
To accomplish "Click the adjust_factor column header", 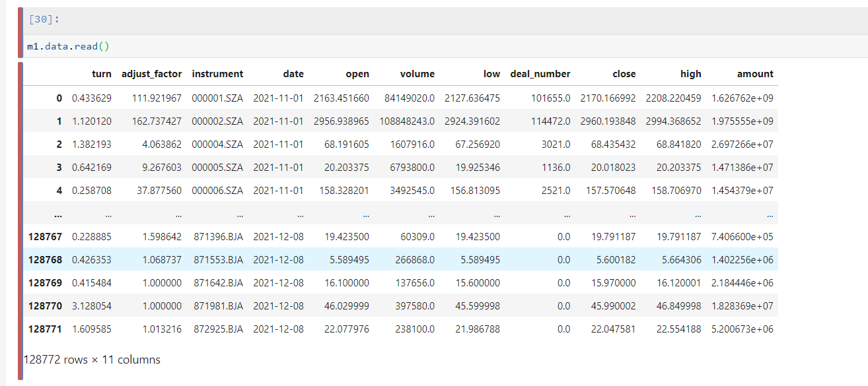I will pos(151,74).
